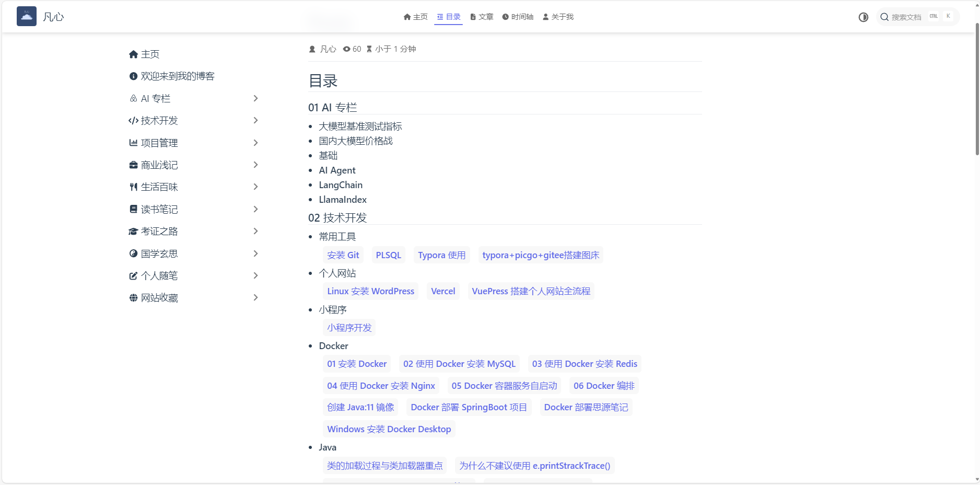The image size is (980, 485).
Task: Click the LlamaIndex list item
Action: click(x=343, y=200)
